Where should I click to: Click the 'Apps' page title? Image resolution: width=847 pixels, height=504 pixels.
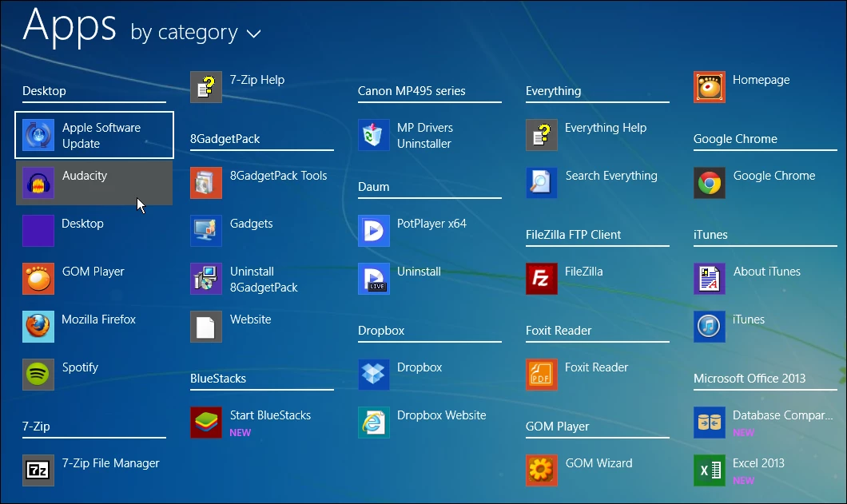click(70, 26)
